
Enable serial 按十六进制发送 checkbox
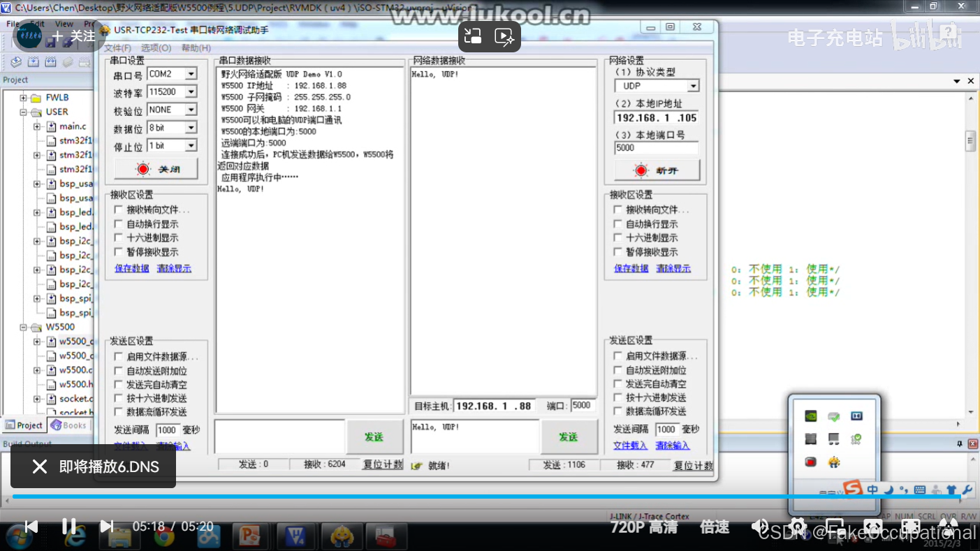click(119, 398)
